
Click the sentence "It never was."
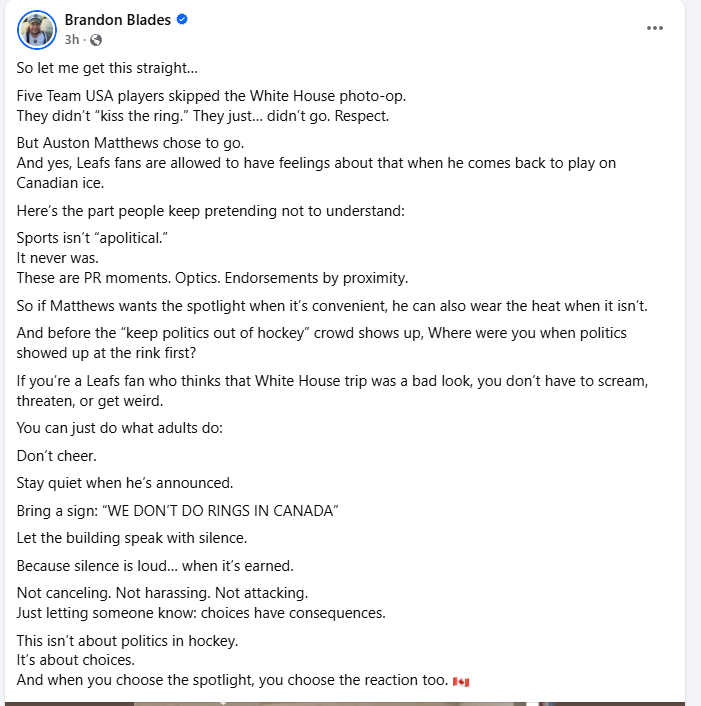(57, 257)
